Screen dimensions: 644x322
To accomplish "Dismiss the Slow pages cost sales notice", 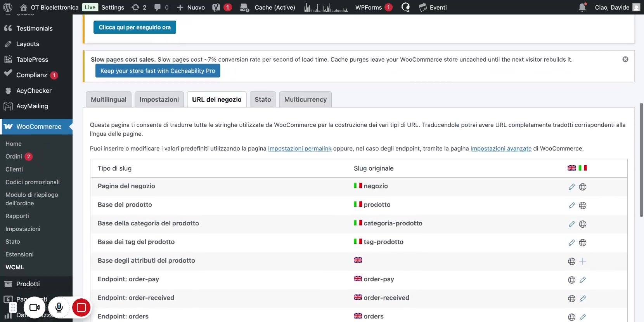I will (x=625, y=59).
